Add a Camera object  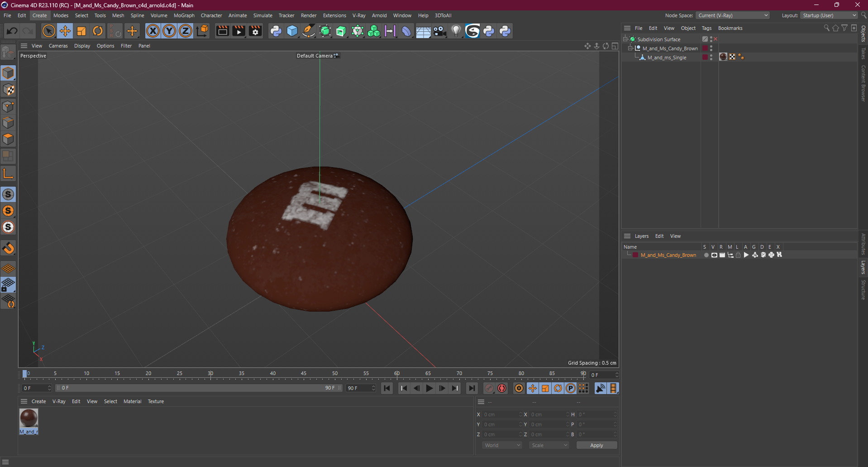tap(439, 31)
